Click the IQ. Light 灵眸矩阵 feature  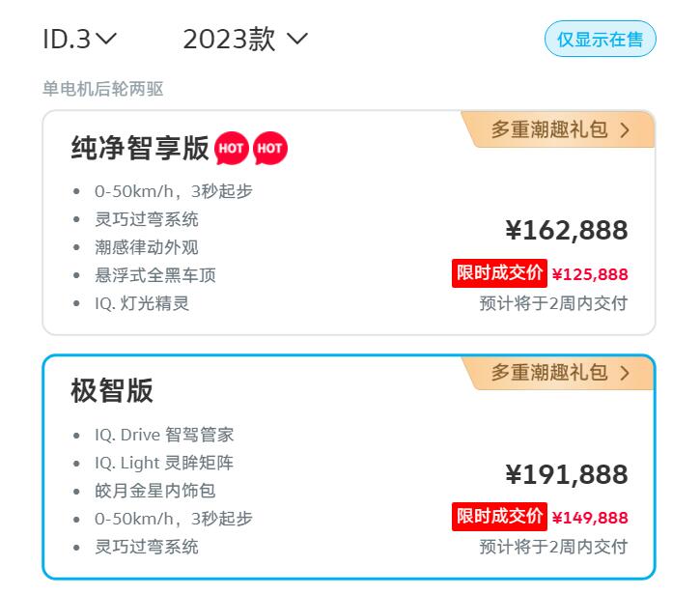[x=164, y=463]
